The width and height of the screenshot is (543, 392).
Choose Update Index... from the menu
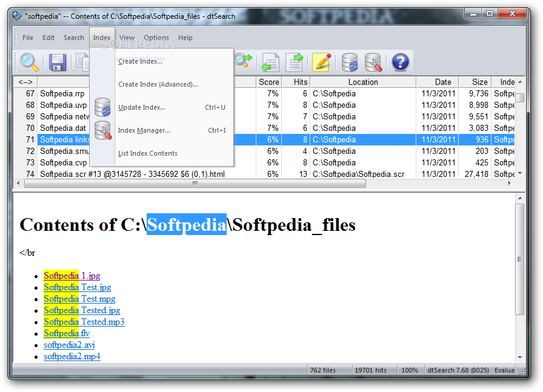(162, 107)
